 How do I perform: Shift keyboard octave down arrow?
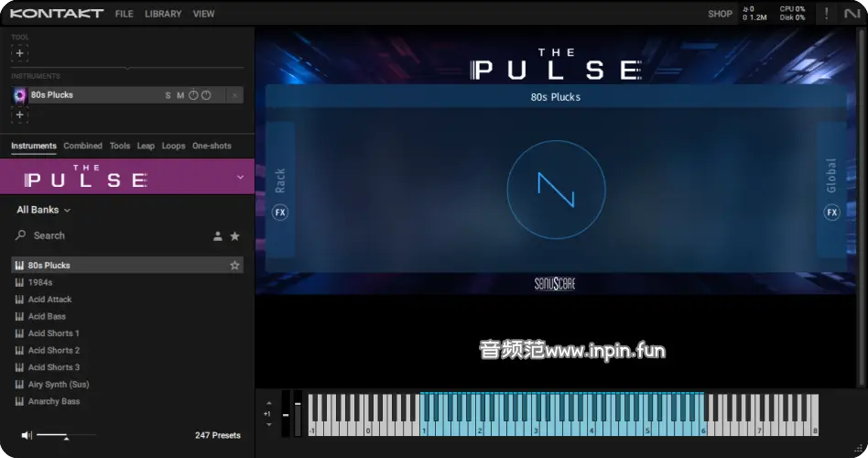(x=269, y=425)
